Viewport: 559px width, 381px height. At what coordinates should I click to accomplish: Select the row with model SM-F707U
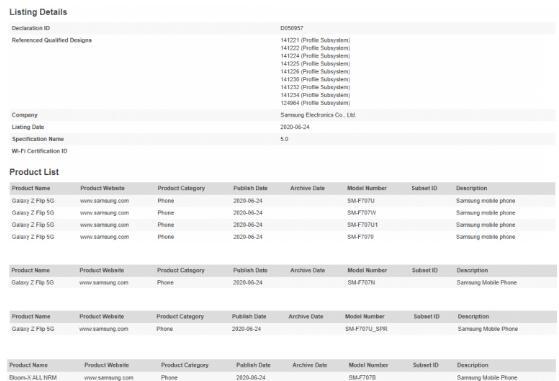pyautogui.click(x=282, y=201)
